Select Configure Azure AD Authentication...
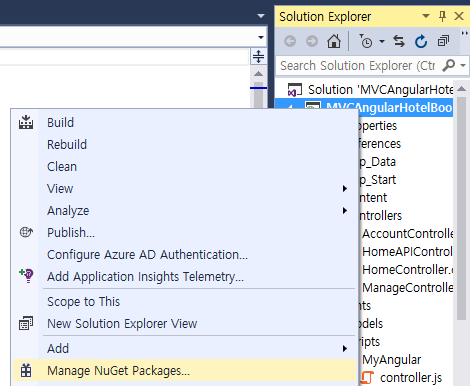 tap(184, 254)
